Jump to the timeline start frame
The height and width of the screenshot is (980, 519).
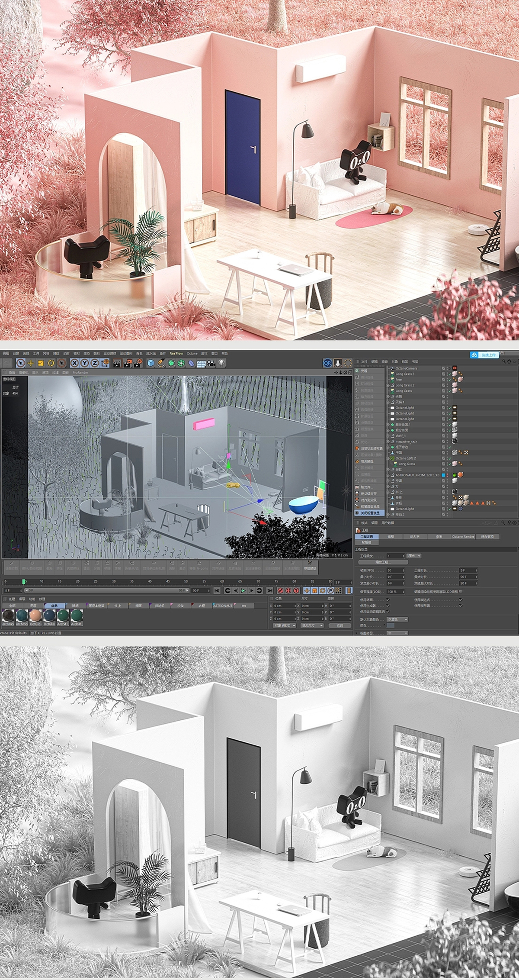pyautogui.click(x=217, y=590)
